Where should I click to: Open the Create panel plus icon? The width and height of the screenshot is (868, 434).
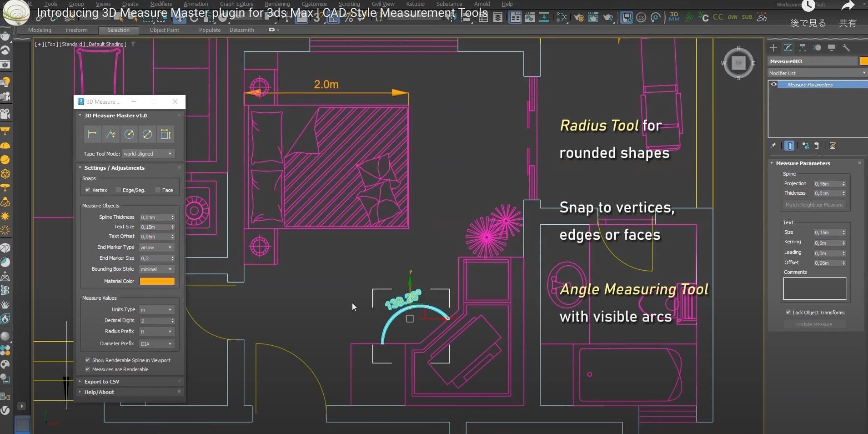click(x=773, y=48)
